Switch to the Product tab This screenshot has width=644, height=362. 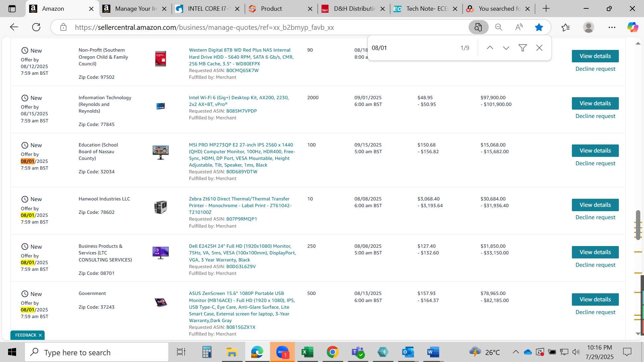(281, 9)
